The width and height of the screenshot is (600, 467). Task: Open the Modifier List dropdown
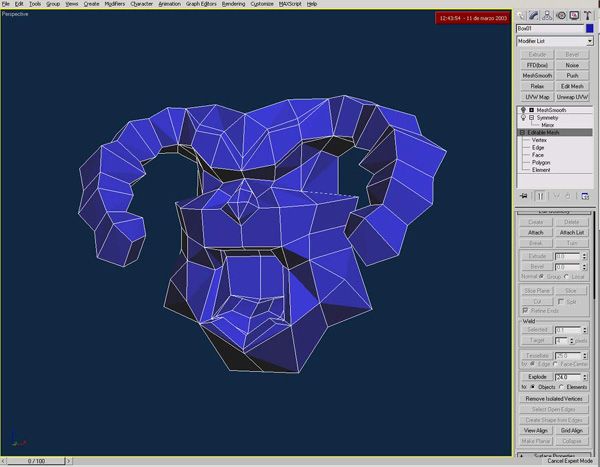pos(590,41)
